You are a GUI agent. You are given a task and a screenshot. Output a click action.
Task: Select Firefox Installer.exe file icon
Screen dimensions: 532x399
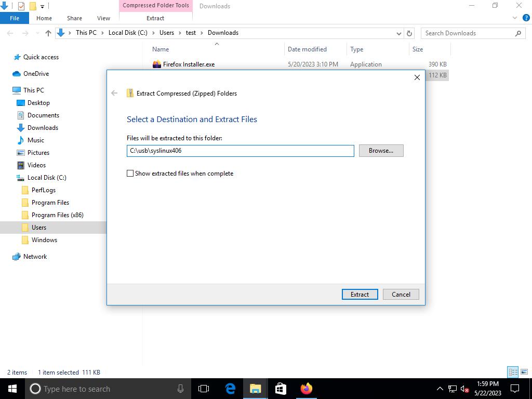[x=157, y=64]
